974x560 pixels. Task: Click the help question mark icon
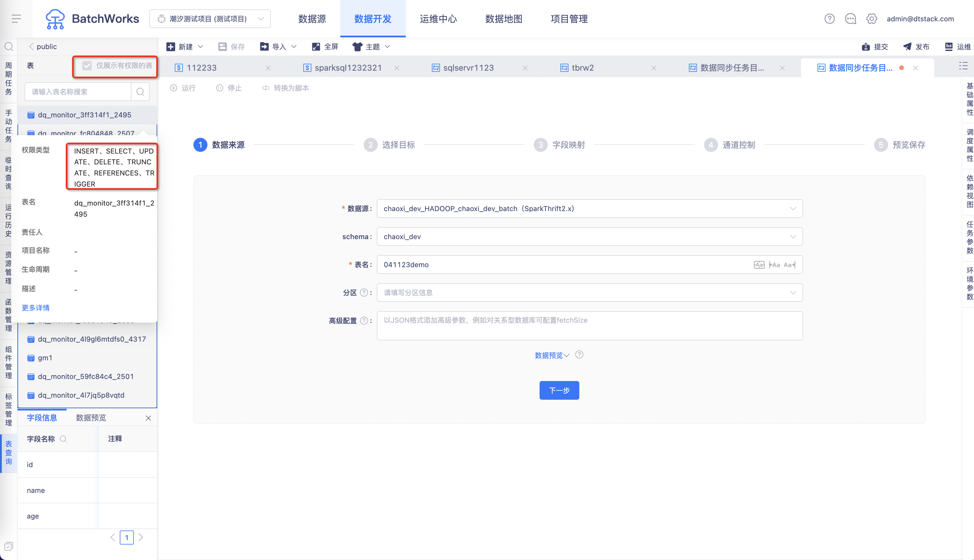(829, 18)
